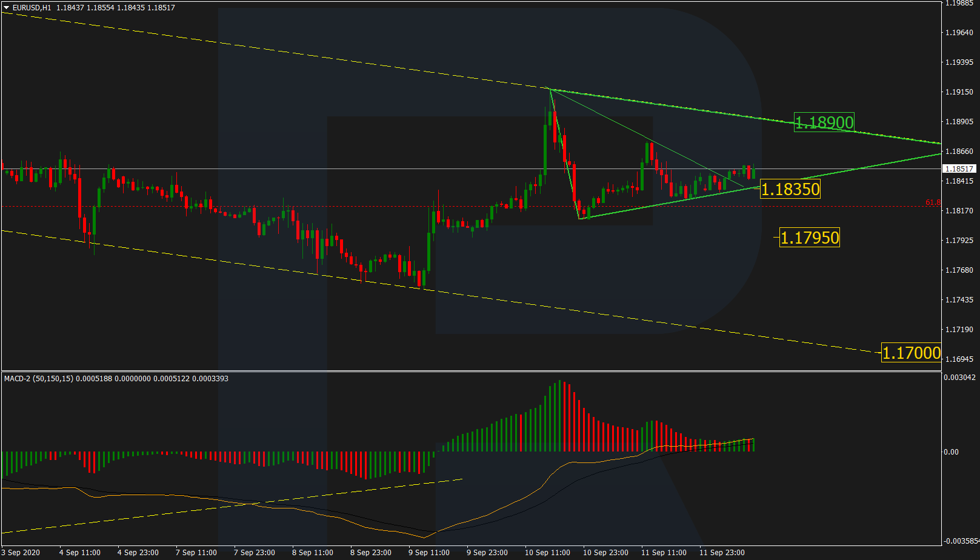Image resolution: width=980 pixels, height=560 pixels.
Task: Click the 7 Sep 23:00 time axis label
Action: click(255, 553)
